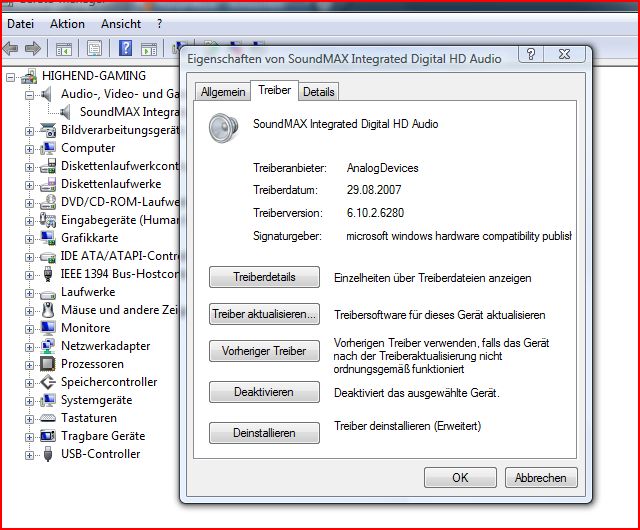Select the SoundMAX Integra tree entry
This screenshot has height=530, width=640.
129,112
